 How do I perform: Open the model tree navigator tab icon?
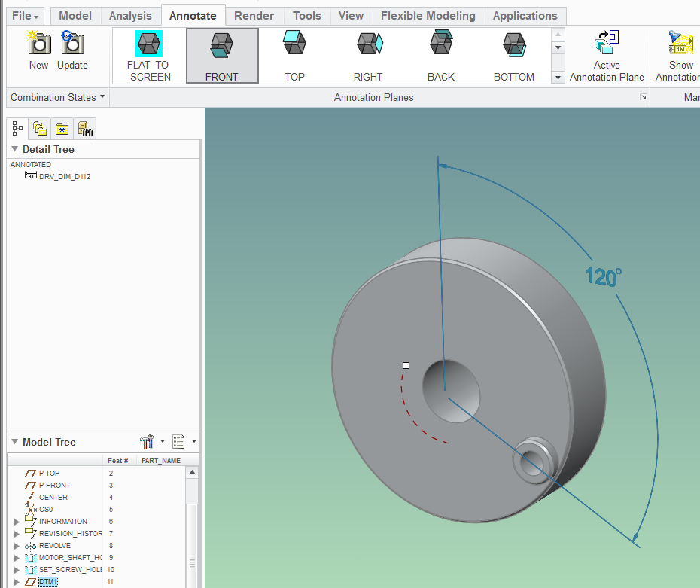coord(17,129)
